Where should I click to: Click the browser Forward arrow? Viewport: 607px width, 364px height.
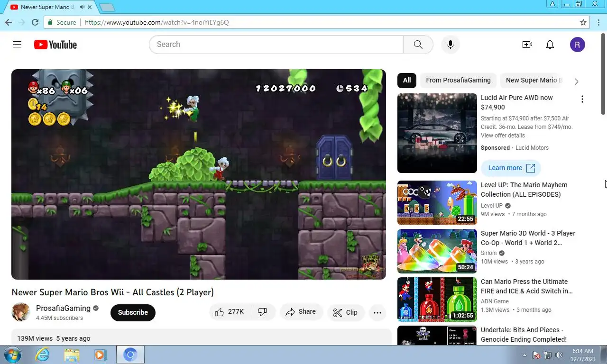click(x=21, y=22)
